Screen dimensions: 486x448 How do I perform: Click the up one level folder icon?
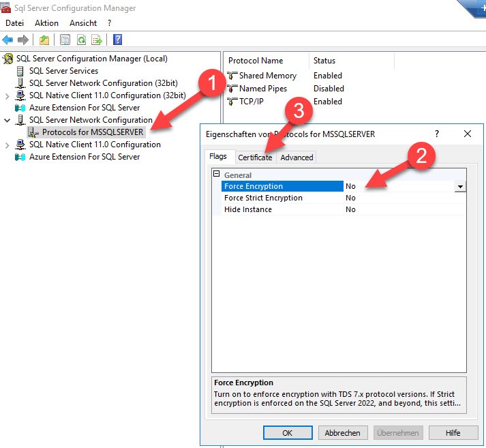point(44,40)
